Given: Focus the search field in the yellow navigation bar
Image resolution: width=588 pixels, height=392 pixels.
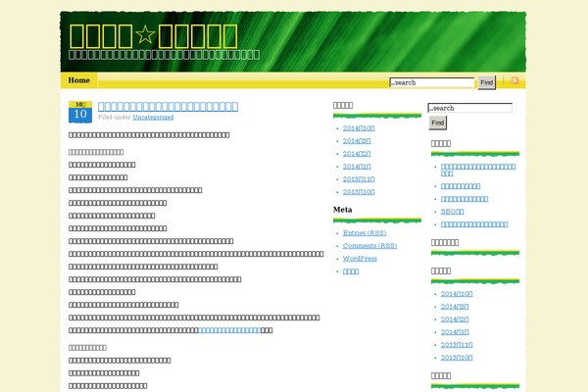Looking at the screenshot, I should click(x=432, y=82).
